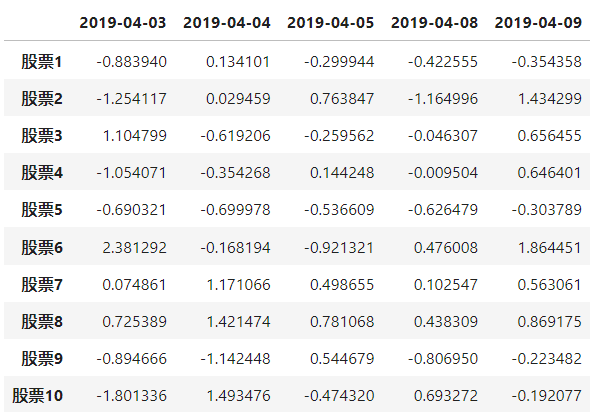Click the 2019-04-03 column header
601x412 pixels.
123,23
